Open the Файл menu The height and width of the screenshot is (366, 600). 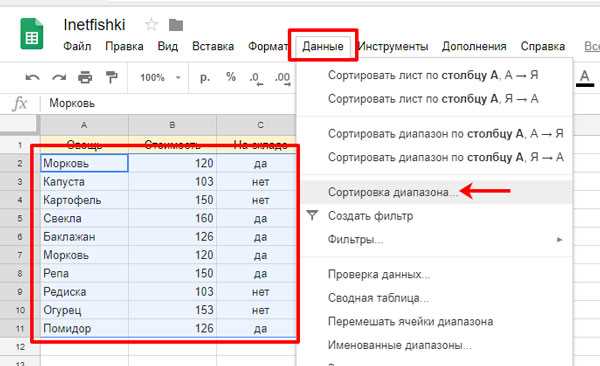(77, 46)
